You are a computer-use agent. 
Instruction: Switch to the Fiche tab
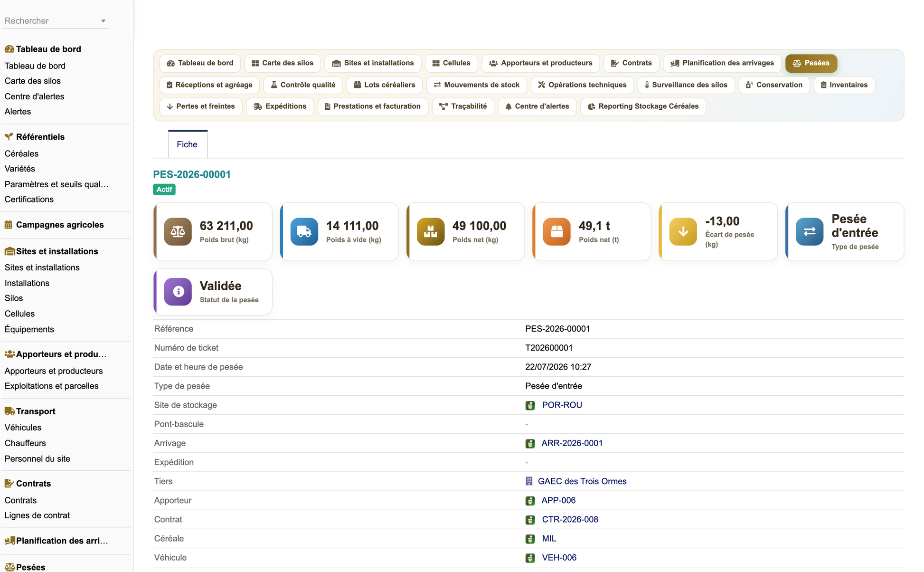[x=187, y=144]
